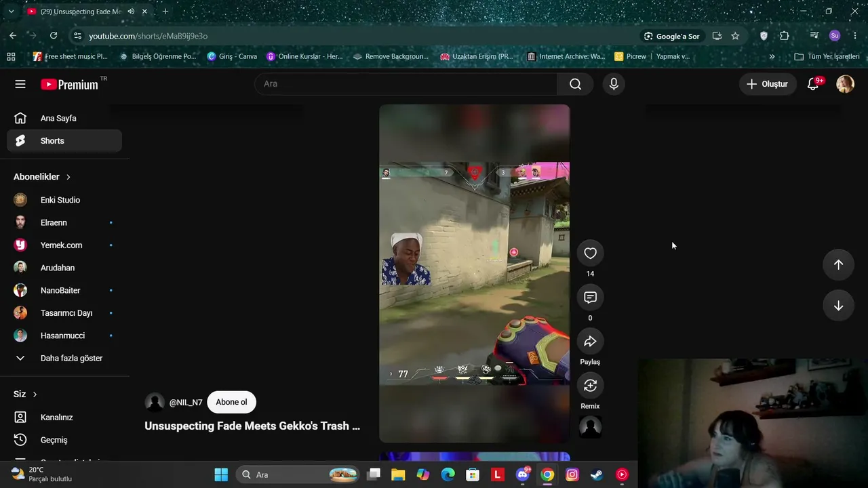Open the Arudahan channel
This screenshot has width=868, height=488.
(64, 268)
